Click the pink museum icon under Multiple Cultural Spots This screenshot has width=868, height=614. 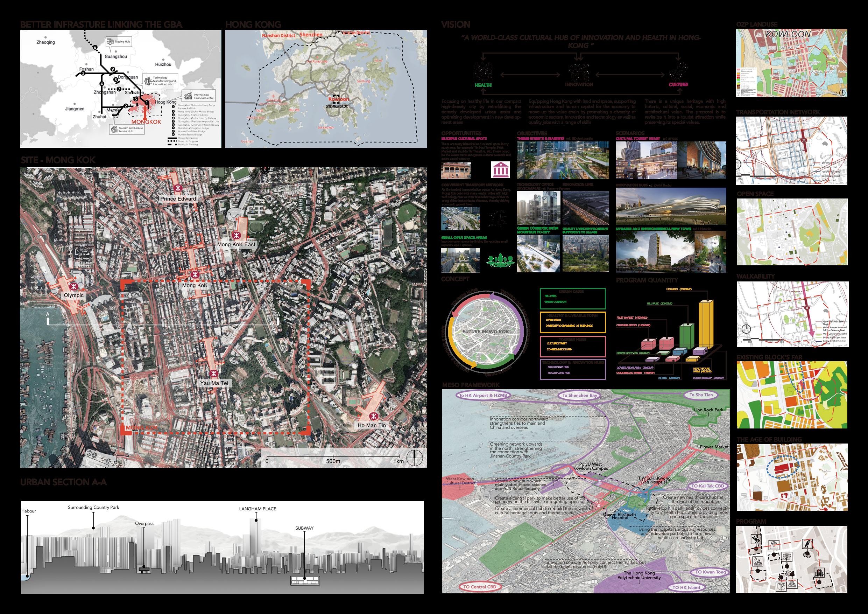click(x=501, y=170)
